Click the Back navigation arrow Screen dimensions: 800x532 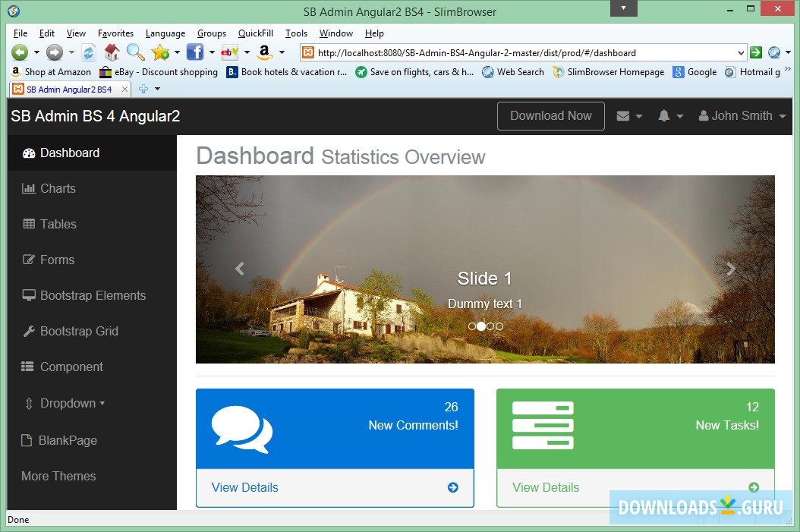[20, 52]
